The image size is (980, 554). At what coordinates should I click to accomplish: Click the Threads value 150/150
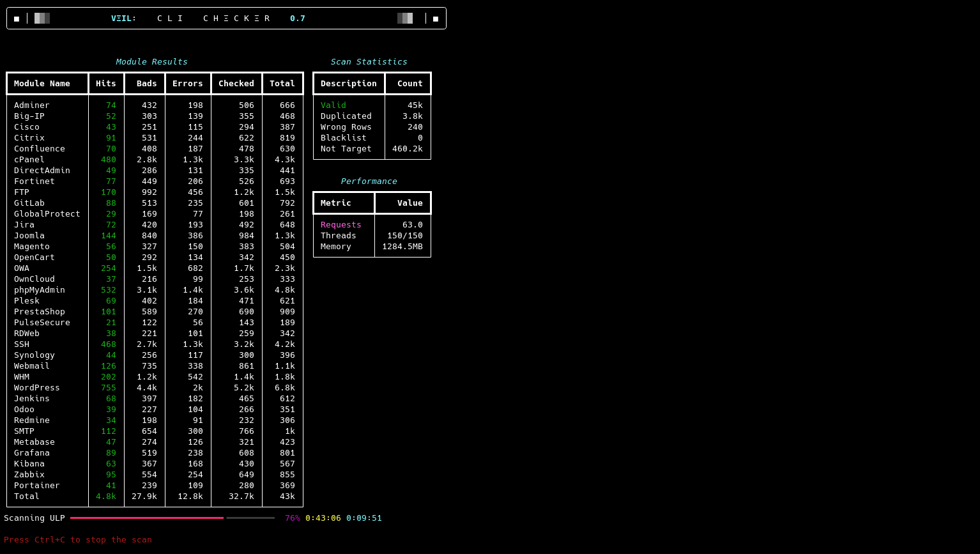[x=405, y=236]
